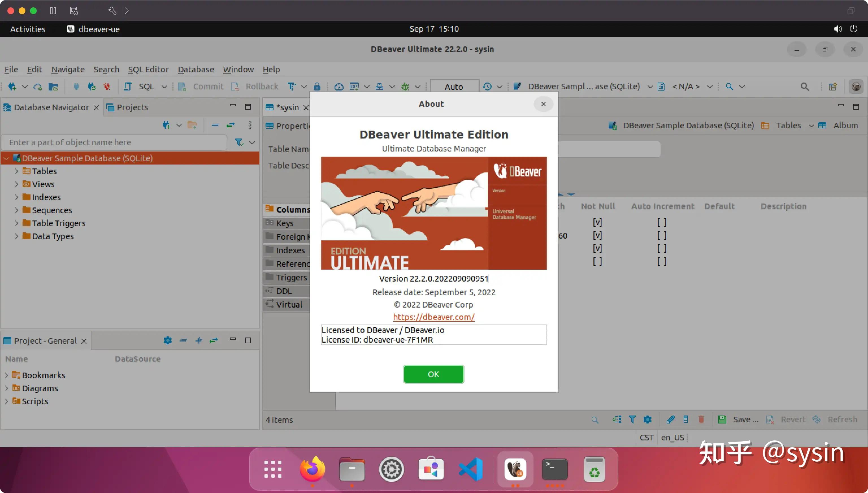Open the Auto commit mode dropdown

(x=454, y=86)
